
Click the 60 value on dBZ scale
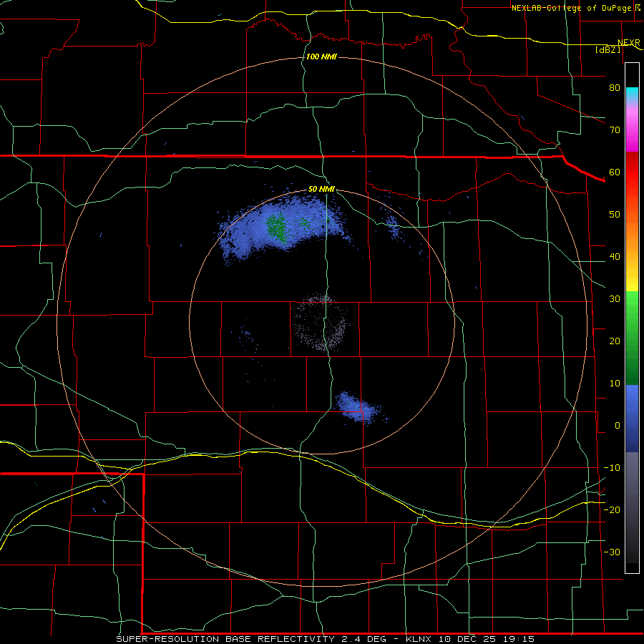click(615, 172)
